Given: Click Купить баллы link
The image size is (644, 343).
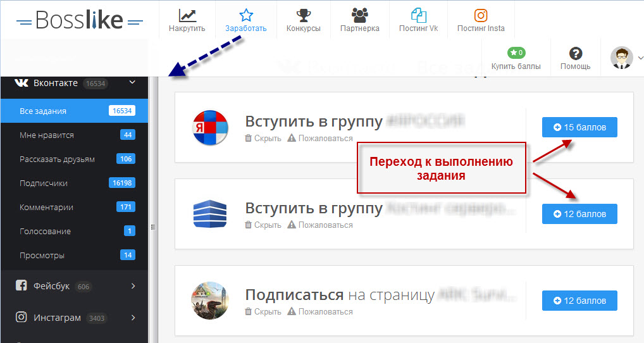Looking at the screenshot, I should pyautogui.click(x=516, y=66).
